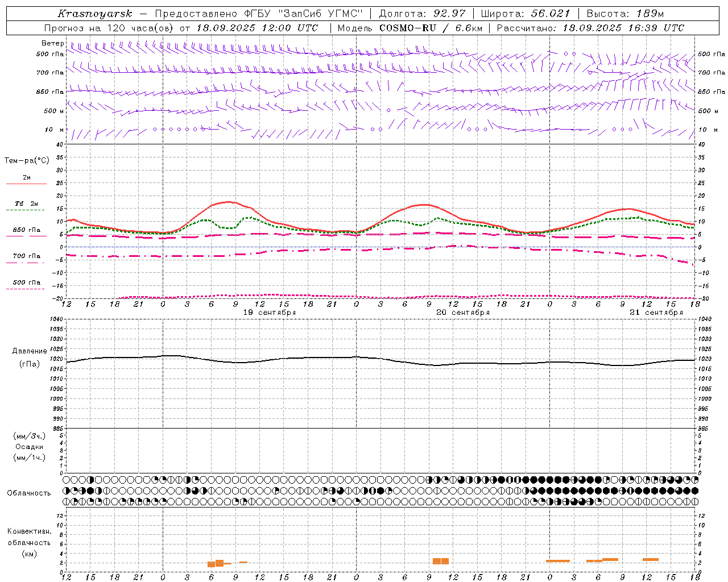Click the 'Рассчитано: 18.09.2025 16:39 UTC' timestamp

click(590, 28)
